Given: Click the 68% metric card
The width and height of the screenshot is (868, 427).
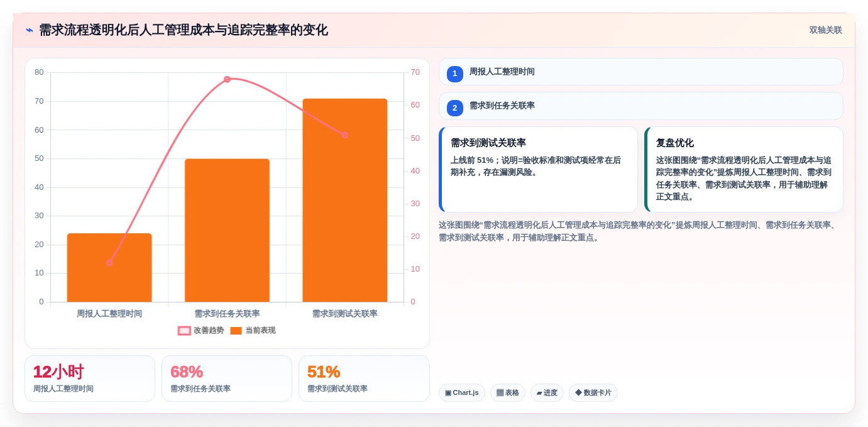Looking at the screenshot, I should (227, 379).
